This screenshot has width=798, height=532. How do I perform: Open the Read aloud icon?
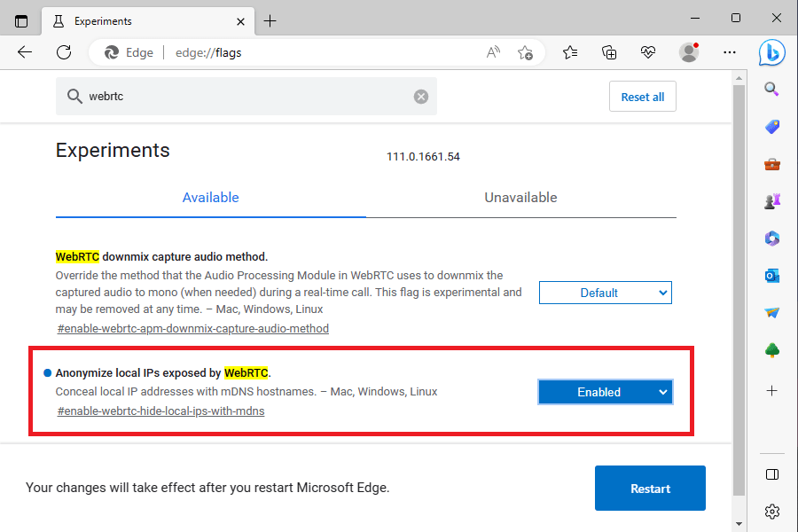[493, 52]
